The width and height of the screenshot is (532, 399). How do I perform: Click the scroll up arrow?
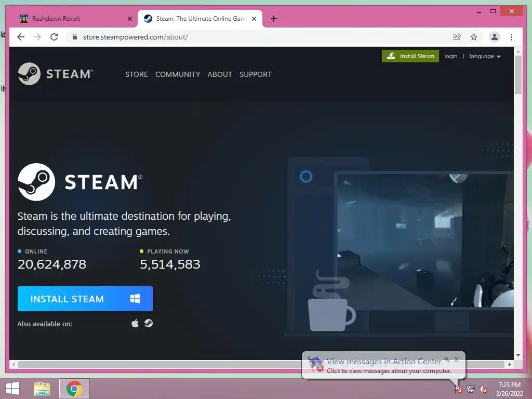point(518,51)
